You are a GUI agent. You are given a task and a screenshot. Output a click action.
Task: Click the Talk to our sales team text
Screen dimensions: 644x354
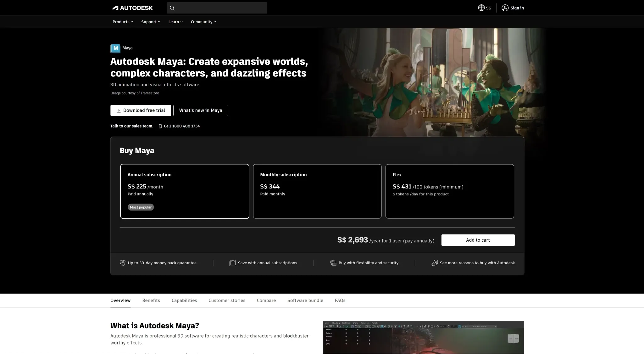132,126
